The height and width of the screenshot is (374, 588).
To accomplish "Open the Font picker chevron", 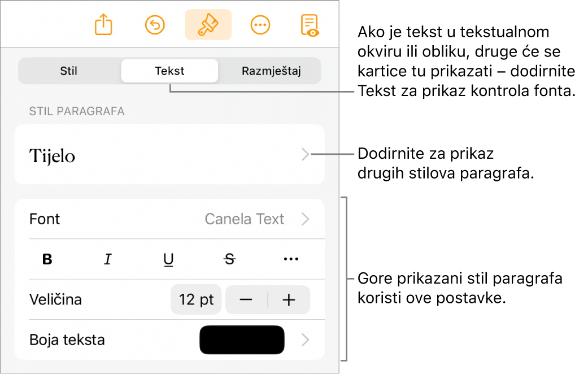I will pos(305,219).
